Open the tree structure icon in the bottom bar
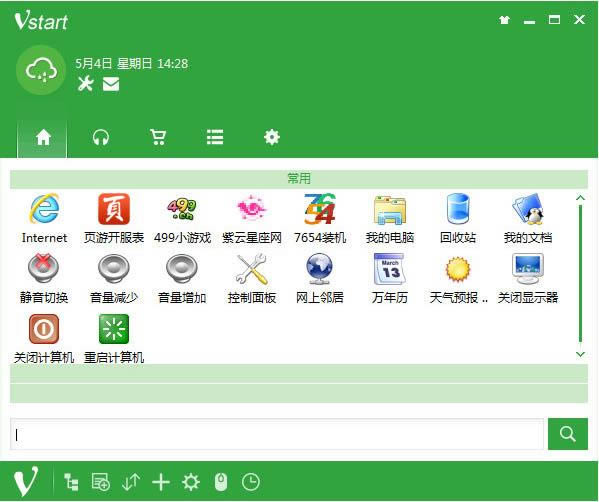 pyautogui.click(x=71, y=482)
